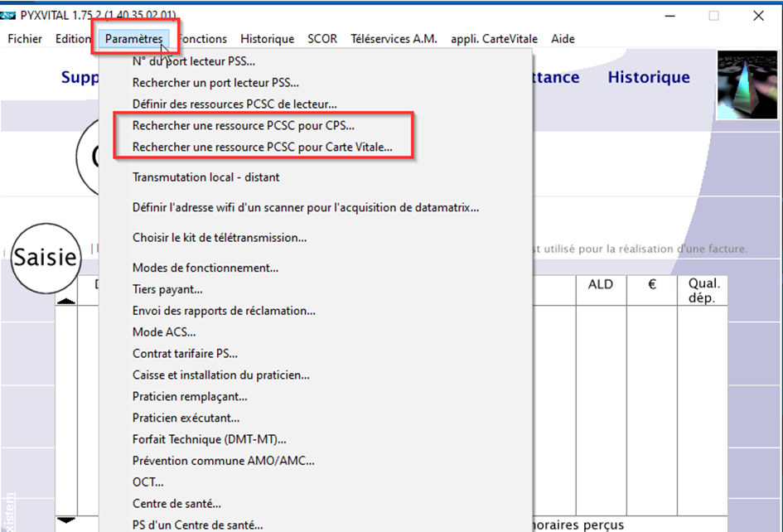The height and width of the screenshot is (532, 783).
Task: Click the table scroll up arrow
Action: pyautogui.click(x=66, y=301)
